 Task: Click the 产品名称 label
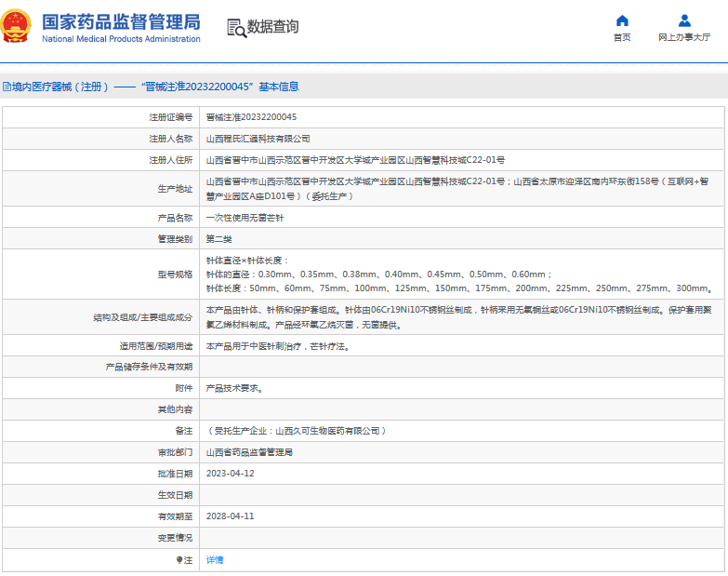click(175, 218)
